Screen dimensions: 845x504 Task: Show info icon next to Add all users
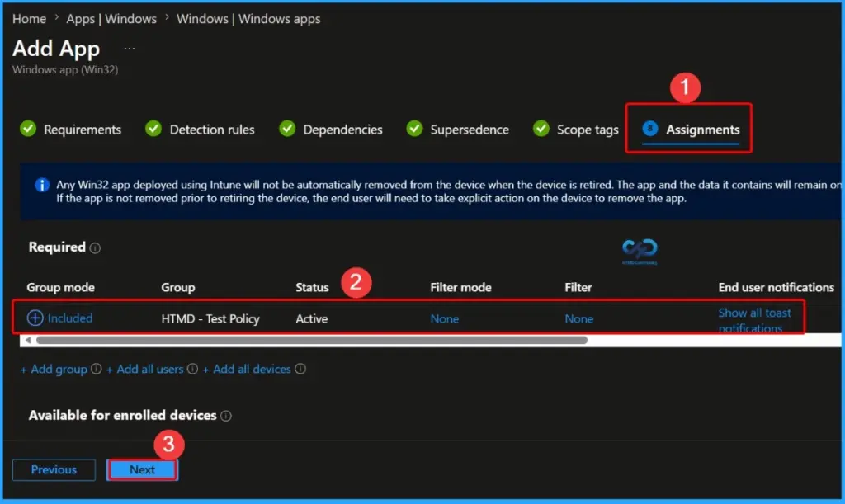pos(192,369)
